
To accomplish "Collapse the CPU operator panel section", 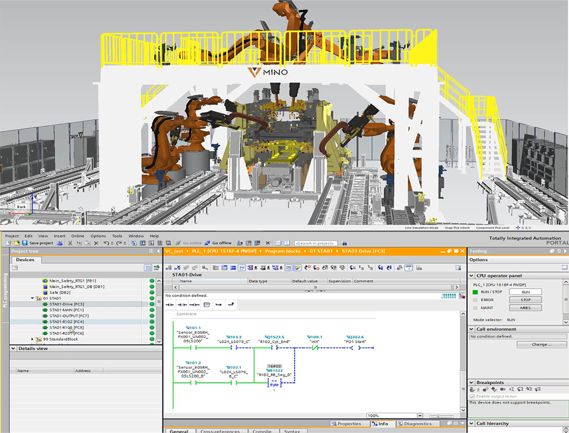I will [472, 276].
